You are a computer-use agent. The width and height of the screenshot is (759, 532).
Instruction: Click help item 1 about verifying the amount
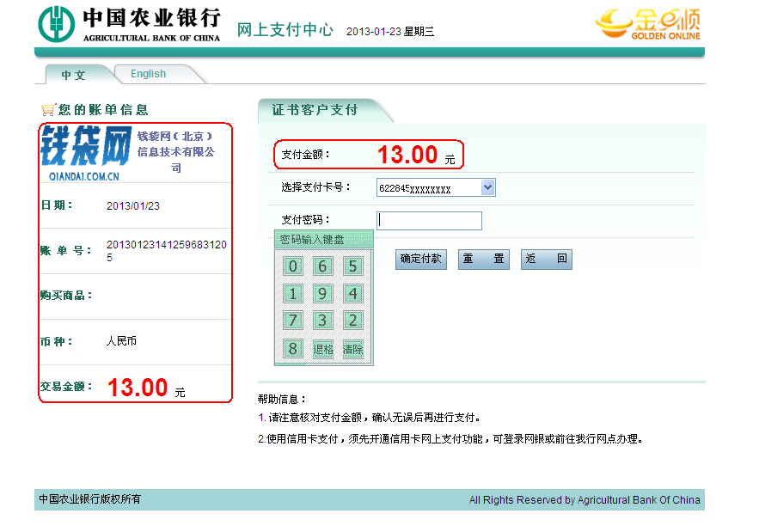click(x=370, y=418)
